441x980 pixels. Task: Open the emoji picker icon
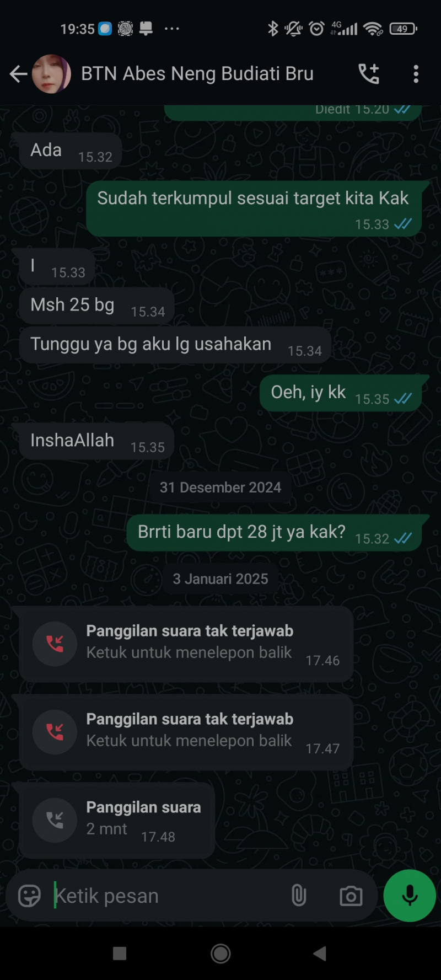pos(29,896)
